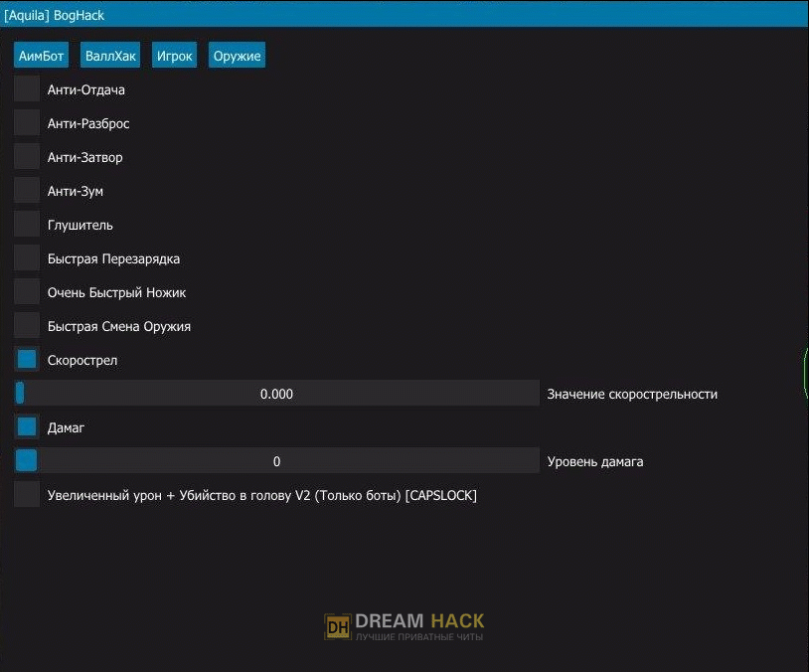Click the Уровень дамага slider
809x672 pixels.
tap(276, 461)
